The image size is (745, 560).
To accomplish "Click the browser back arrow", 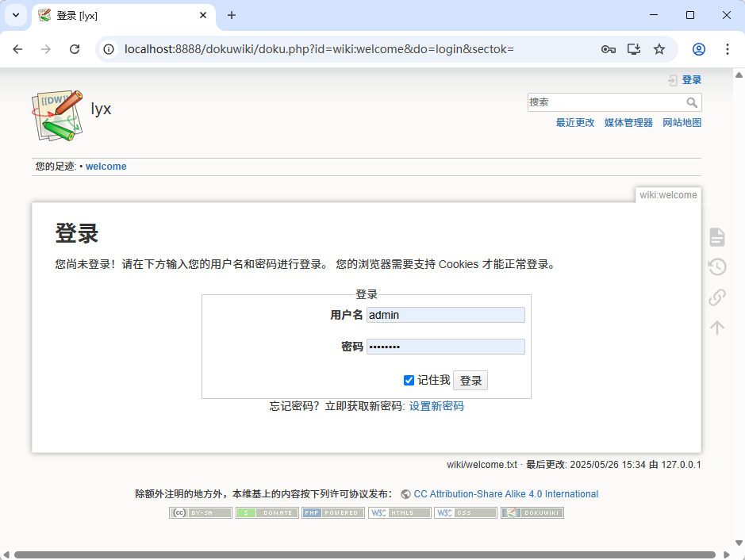I will [x=17, y=49].
